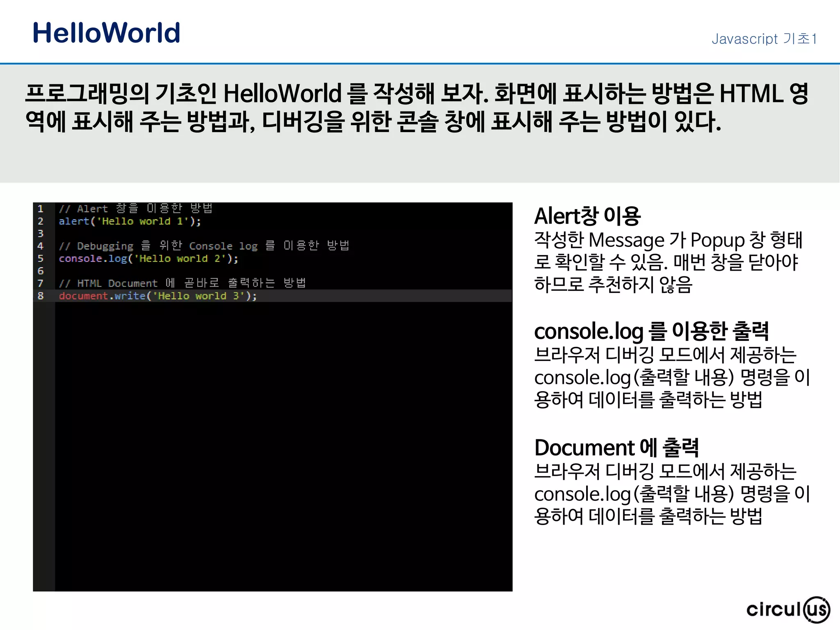Click the Debugging Console log comment line
Viewport: 840px width, 630px height.
click(x=204, y=246)
